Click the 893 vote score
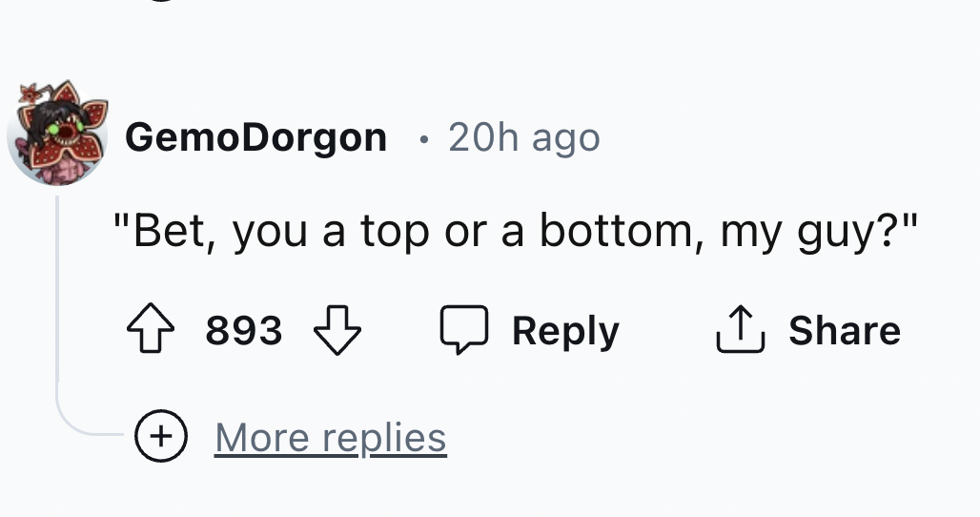Screen dimensions: 980x517 (244, 331)
